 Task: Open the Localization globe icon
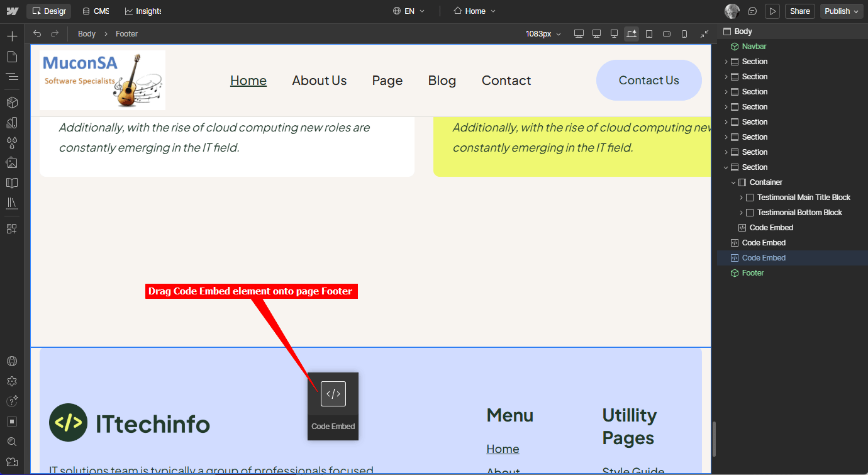point(12,361)
